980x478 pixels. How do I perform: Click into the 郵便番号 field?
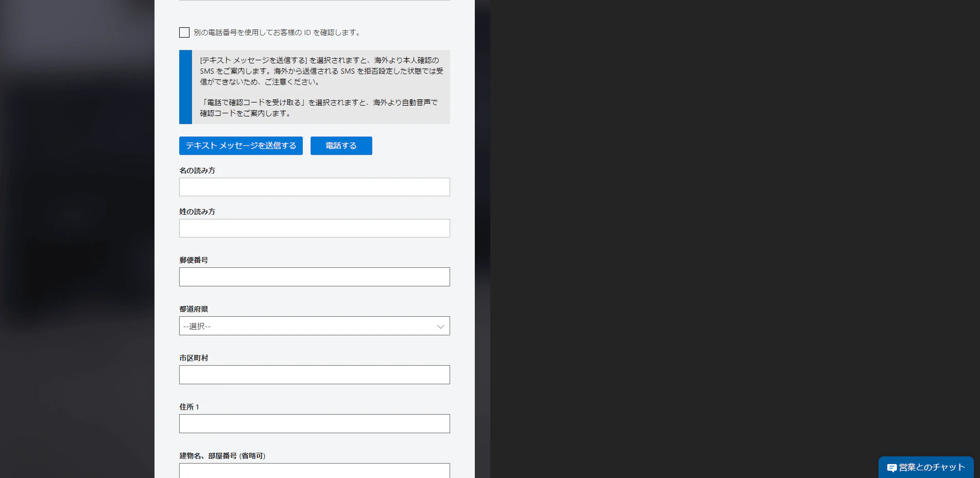(x=315, y=277)
